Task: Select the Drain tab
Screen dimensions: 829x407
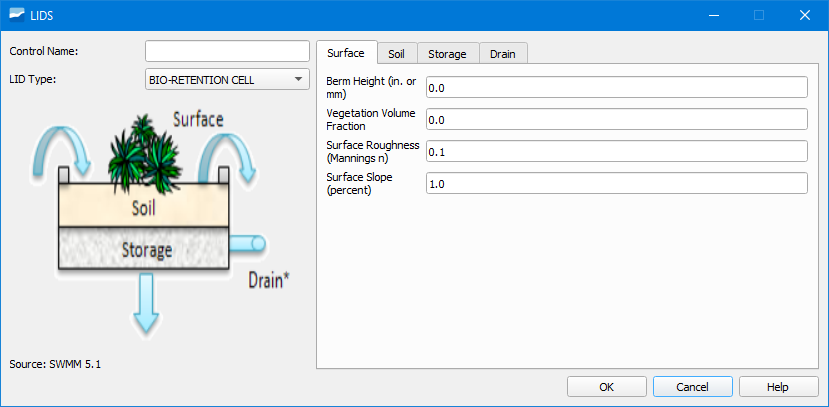Action: click(x=502, y=53)
